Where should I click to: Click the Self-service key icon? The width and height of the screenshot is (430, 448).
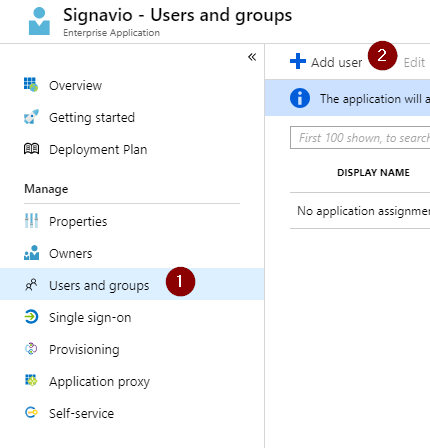coord(31,413)
